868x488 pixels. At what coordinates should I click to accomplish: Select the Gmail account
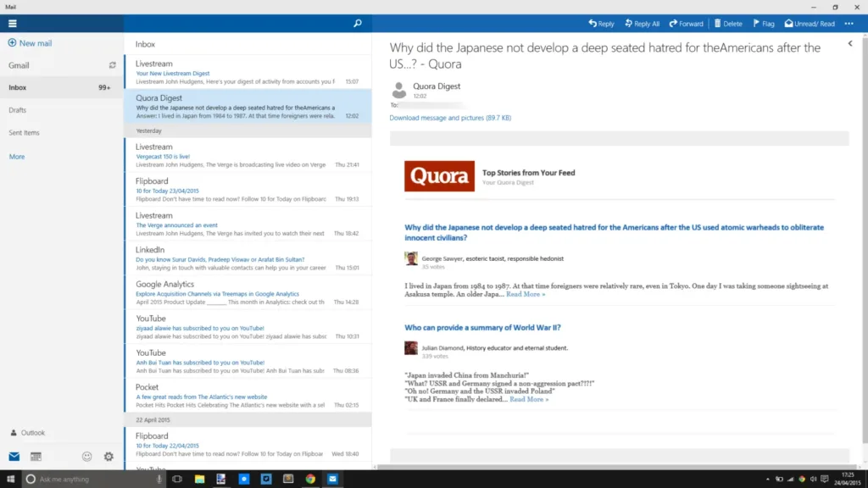[x=19, y=65]
